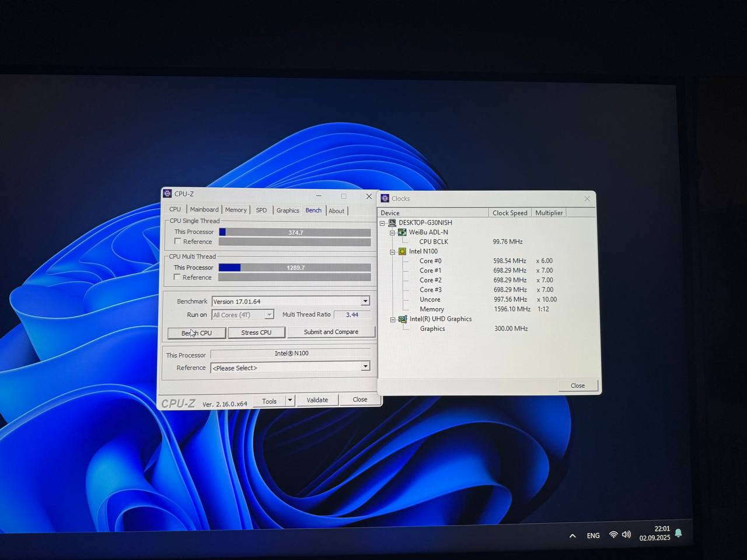Select the Graphics row under Intel(R) UHD Graphics

(432, 329)
